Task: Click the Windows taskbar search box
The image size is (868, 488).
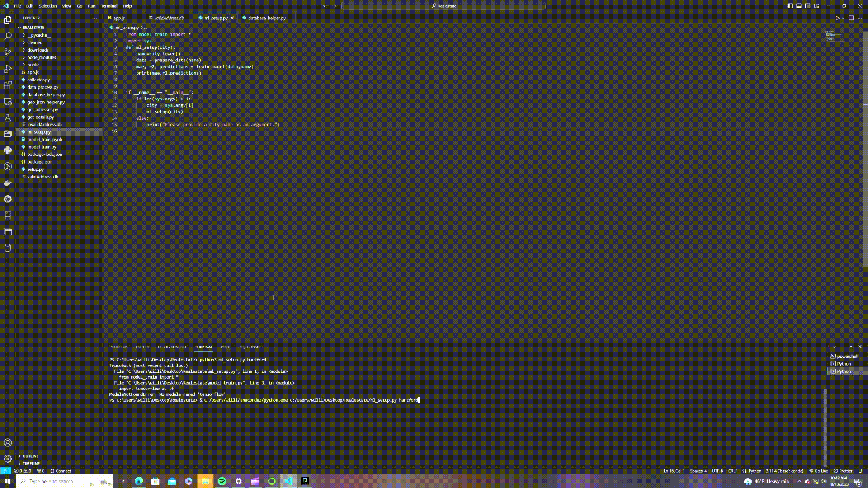Action: [x=65, y=481]
